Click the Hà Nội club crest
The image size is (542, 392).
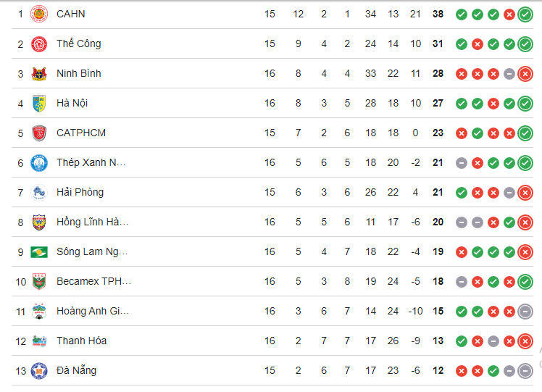coord(39,103)
